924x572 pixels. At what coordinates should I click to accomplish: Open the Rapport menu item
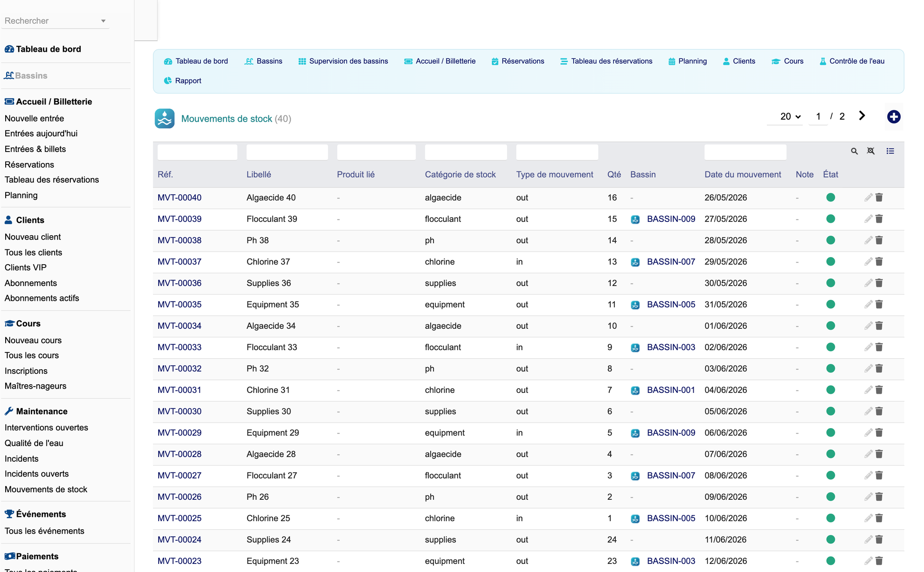point(183,81)
